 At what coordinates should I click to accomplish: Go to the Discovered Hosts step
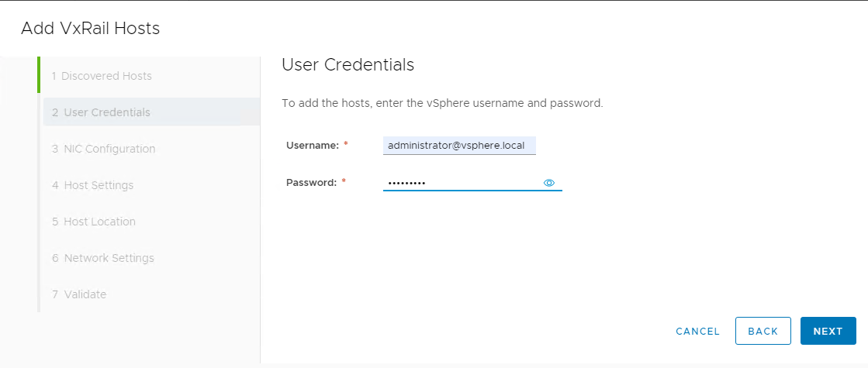click(102, 76)
